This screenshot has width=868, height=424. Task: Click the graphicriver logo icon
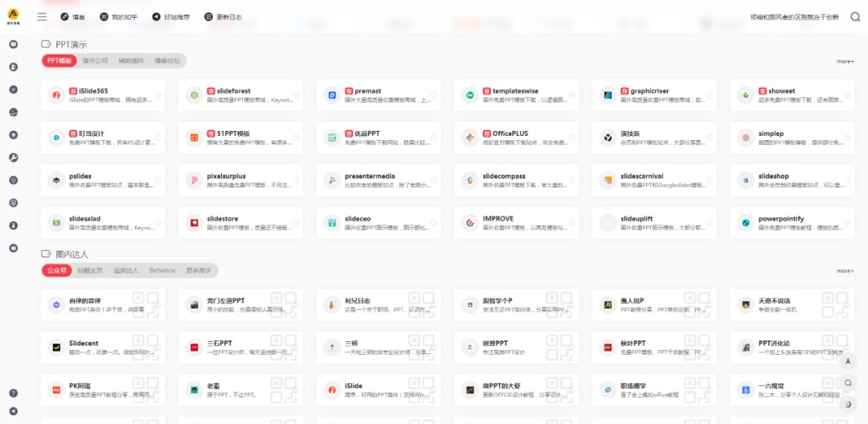[x=608, y=95]
